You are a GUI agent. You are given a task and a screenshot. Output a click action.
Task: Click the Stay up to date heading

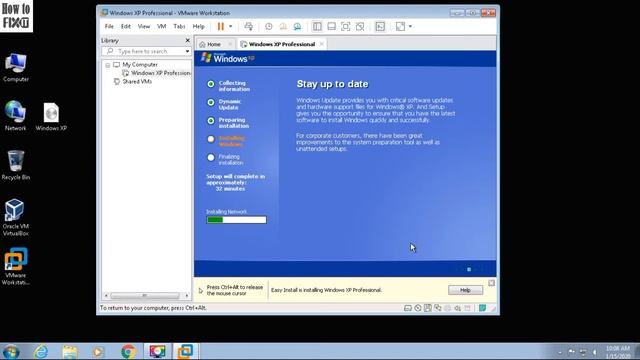pos(332,84)
